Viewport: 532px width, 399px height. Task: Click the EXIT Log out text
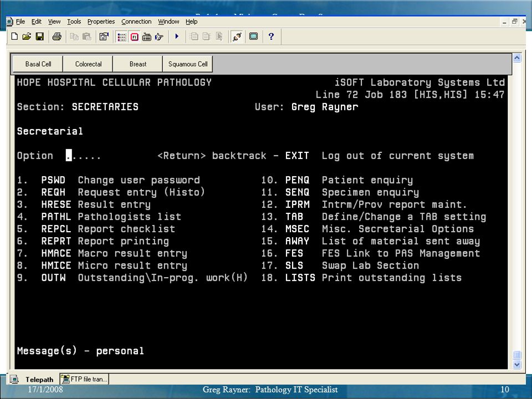click(x=380, y=156)
